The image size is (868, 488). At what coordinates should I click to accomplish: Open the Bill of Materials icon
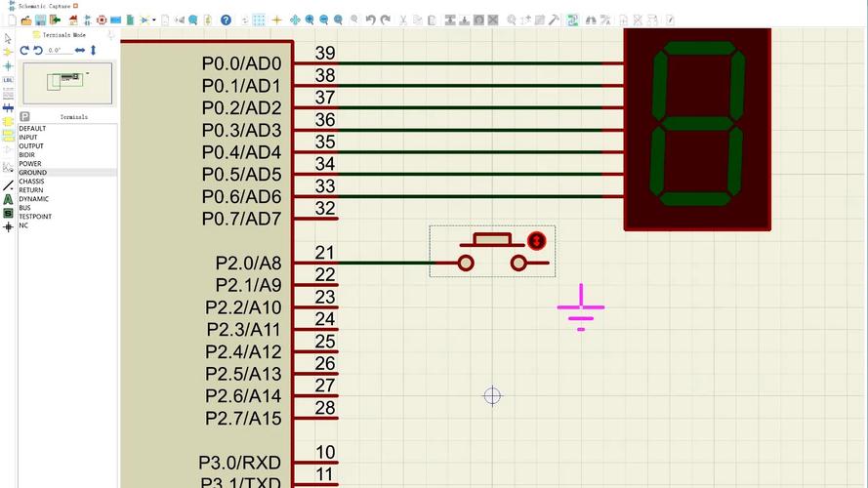(x=130, y=20)
